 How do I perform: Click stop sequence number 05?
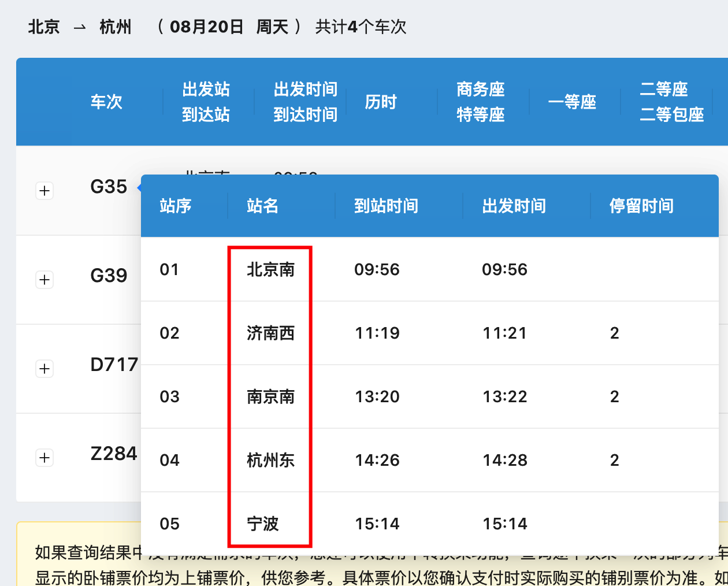169,524
